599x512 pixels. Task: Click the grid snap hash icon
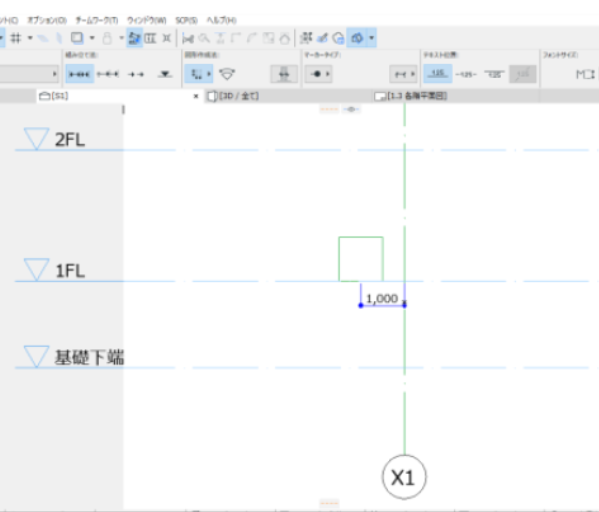(16, 38)
